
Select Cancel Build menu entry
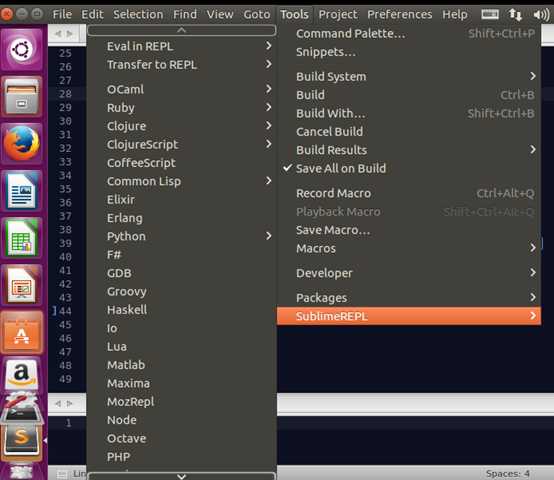click(x=409, y=132)
